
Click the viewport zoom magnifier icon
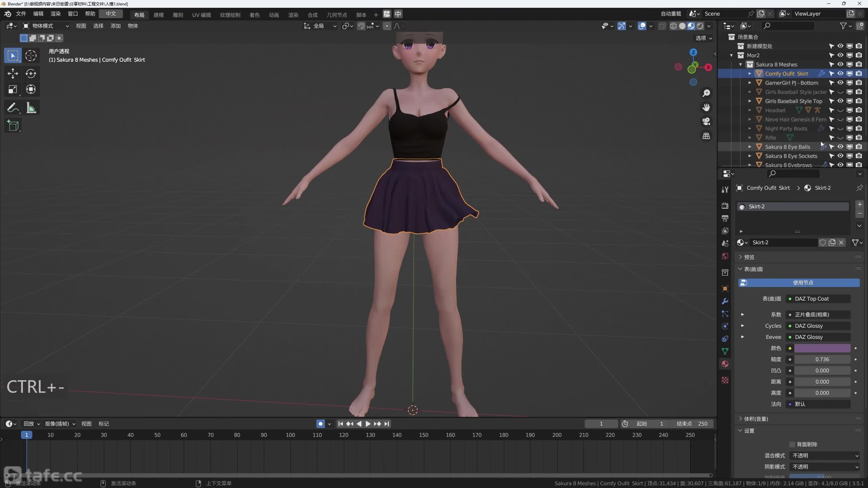[706, 93]
